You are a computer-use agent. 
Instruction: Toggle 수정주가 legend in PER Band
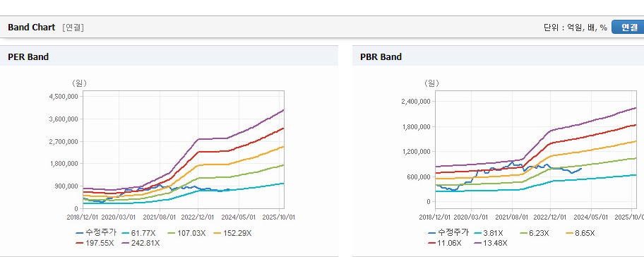coord(96,233)
